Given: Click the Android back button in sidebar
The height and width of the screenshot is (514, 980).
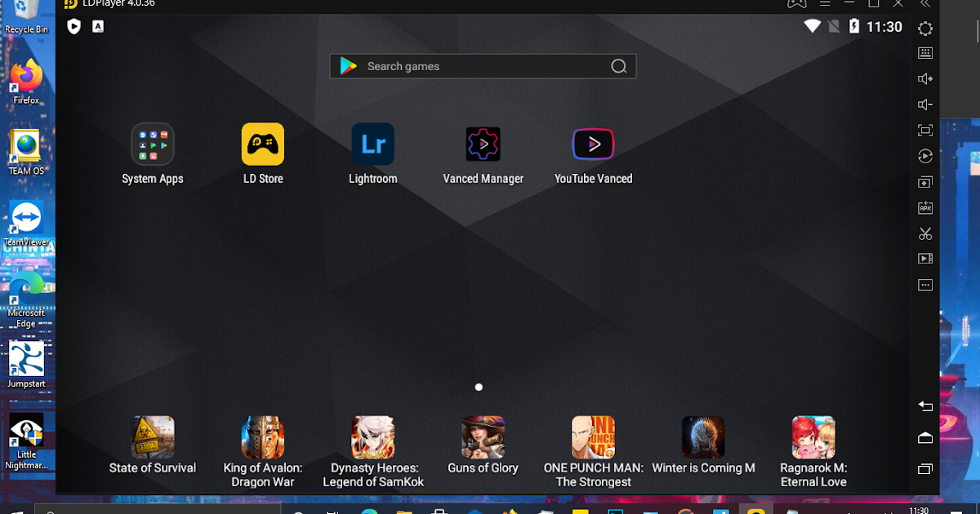Looking at the screenshot, I should pyautogui.click(x=925, y=405).
